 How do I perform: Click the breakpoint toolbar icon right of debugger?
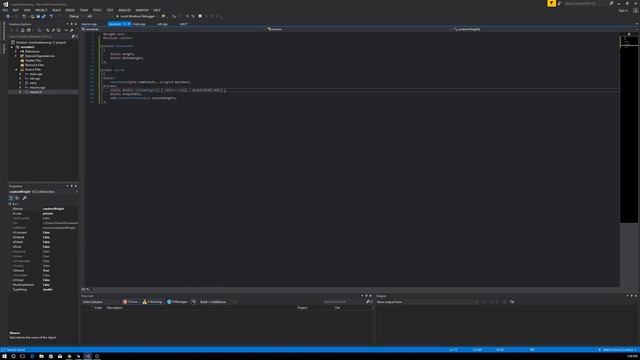[163, 16]
